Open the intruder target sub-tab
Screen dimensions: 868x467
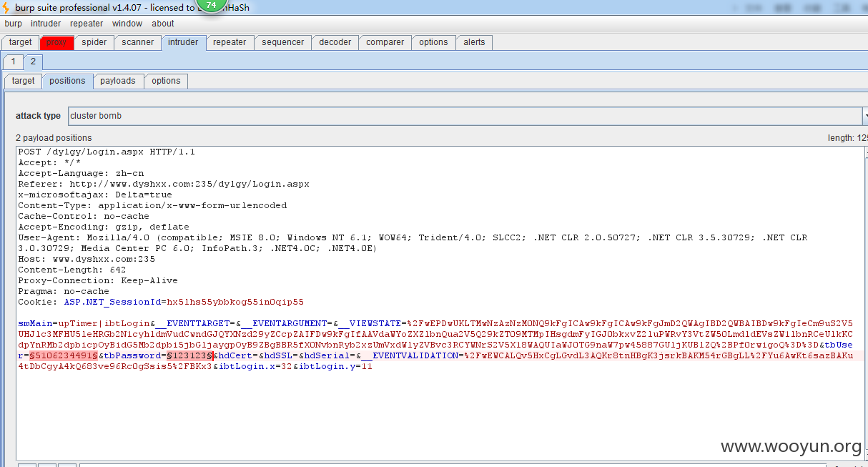(23, 81)
